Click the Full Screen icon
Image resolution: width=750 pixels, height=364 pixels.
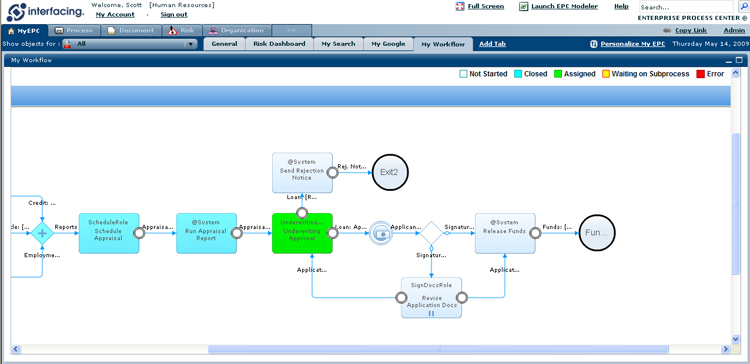460,7
